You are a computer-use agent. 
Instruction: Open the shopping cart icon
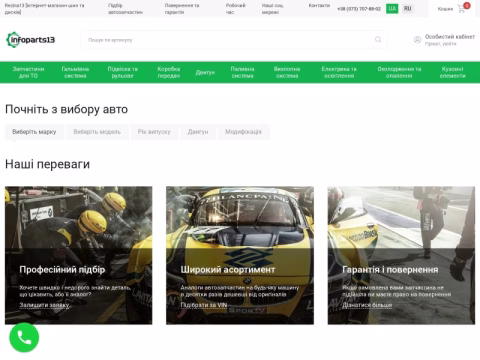(x=461, y=9)
